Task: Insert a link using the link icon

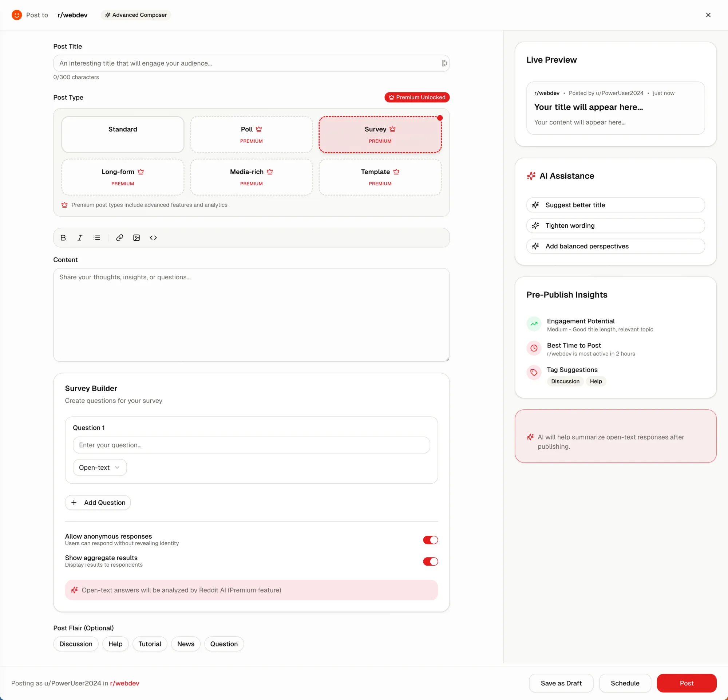Action: [x=119, y=237]
